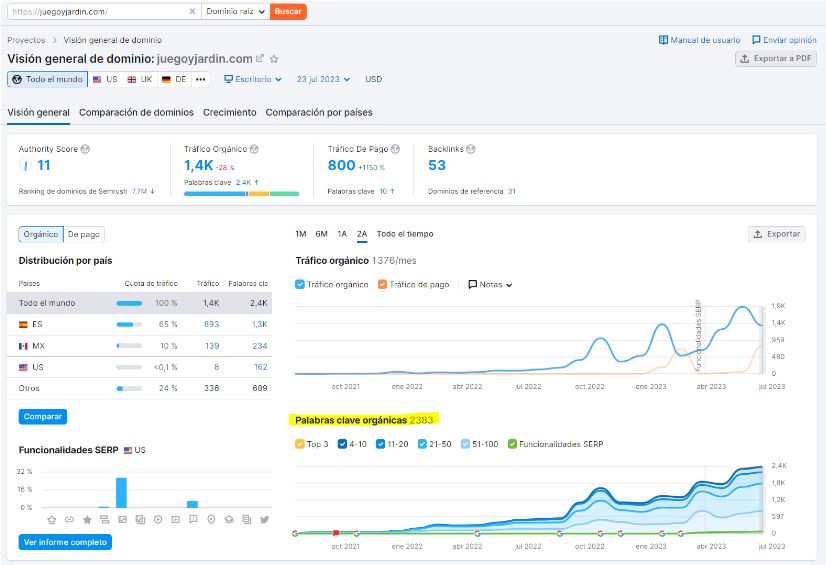Open the USD currency selector
The height and width of the screenshot is (565, 826).
point(373,80)
